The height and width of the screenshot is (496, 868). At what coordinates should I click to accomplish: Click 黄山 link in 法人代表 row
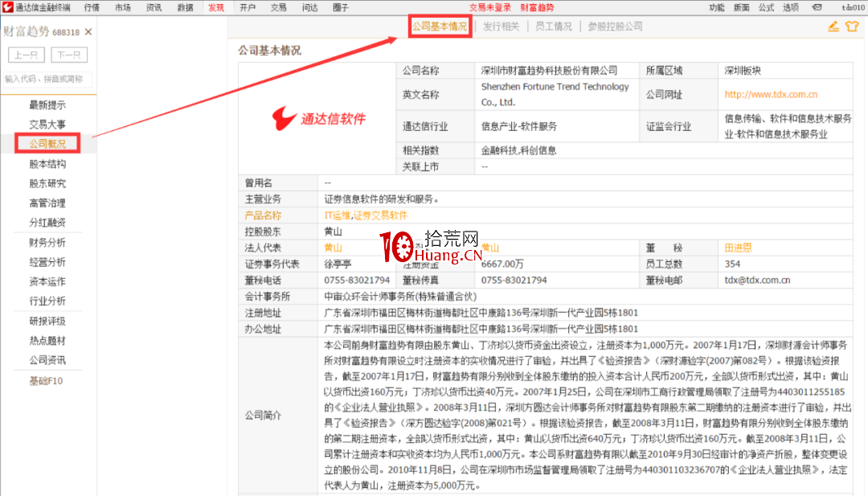pyautogui.click(x=334, y=248)
